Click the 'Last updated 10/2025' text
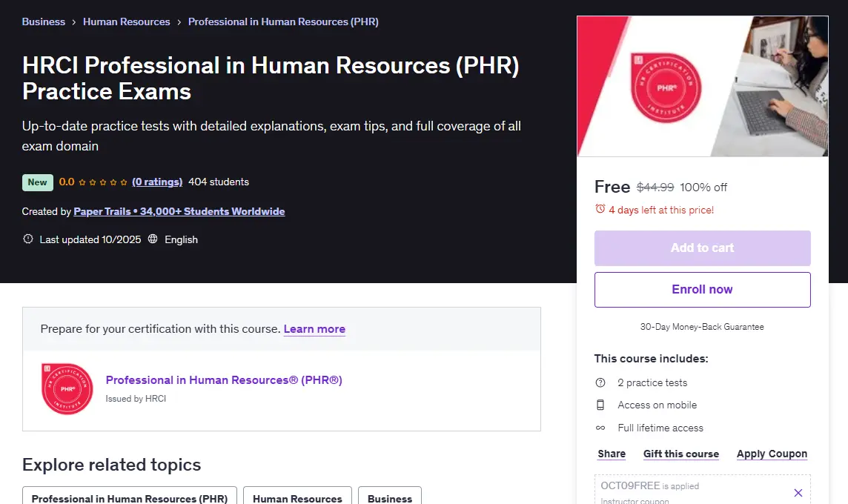Screen dimensions: 848x504 90,239
